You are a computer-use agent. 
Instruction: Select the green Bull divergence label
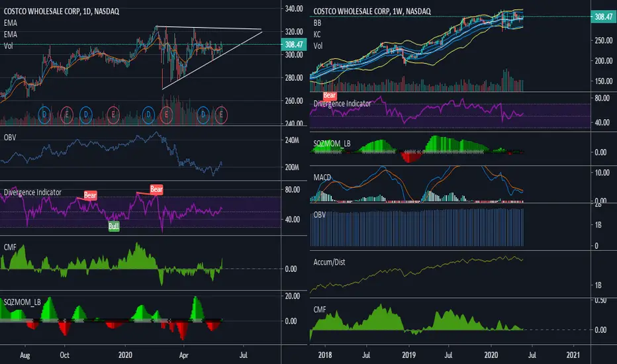coord(114,226)
